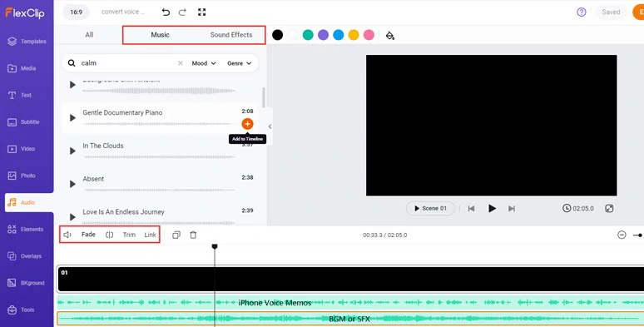Screen dimensions: 644x327
Task: Click the timeline playhead marker
Action: click(215, 246)
